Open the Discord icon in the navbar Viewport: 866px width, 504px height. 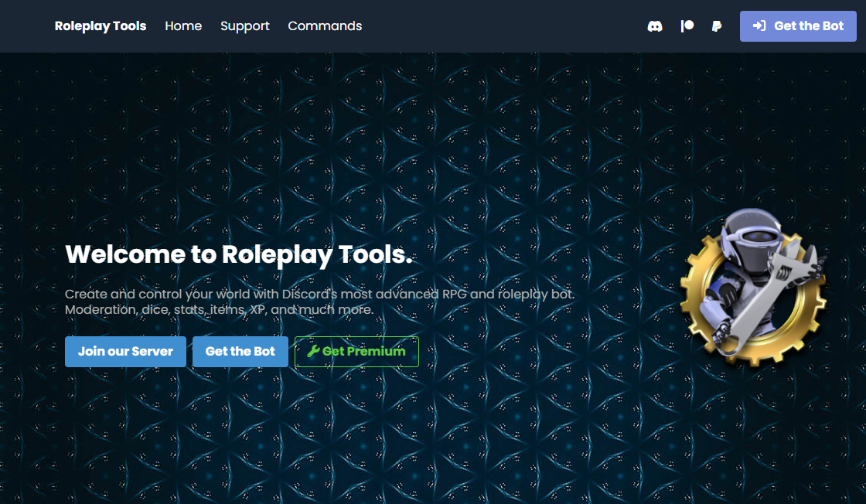tap(654, 26)
